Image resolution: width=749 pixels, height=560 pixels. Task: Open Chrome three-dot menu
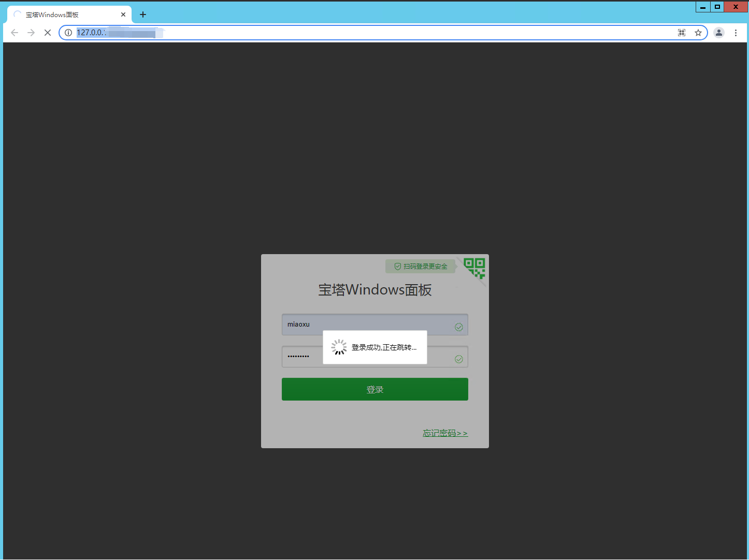[736, 33]
